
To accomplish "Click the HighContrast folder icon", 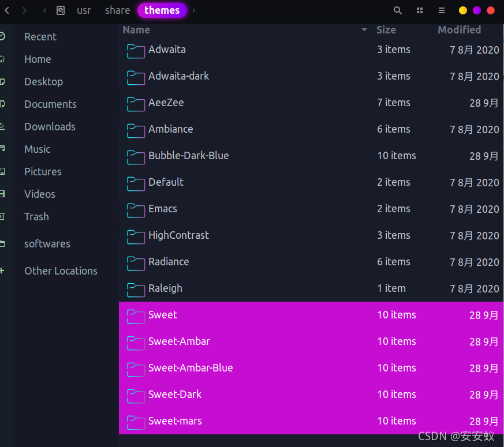I will click(136, 236).
